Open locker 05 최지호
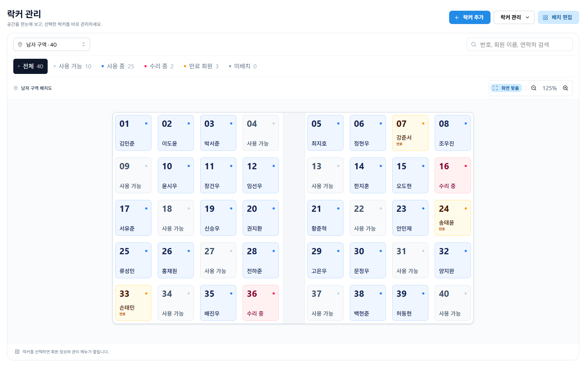This screenshot has height=384, width=588. [325, 133]
